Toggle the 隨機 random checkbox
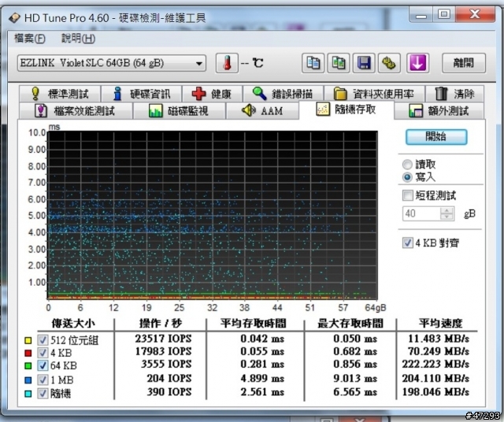The image size is (504, 422). (x=43, y=394)
